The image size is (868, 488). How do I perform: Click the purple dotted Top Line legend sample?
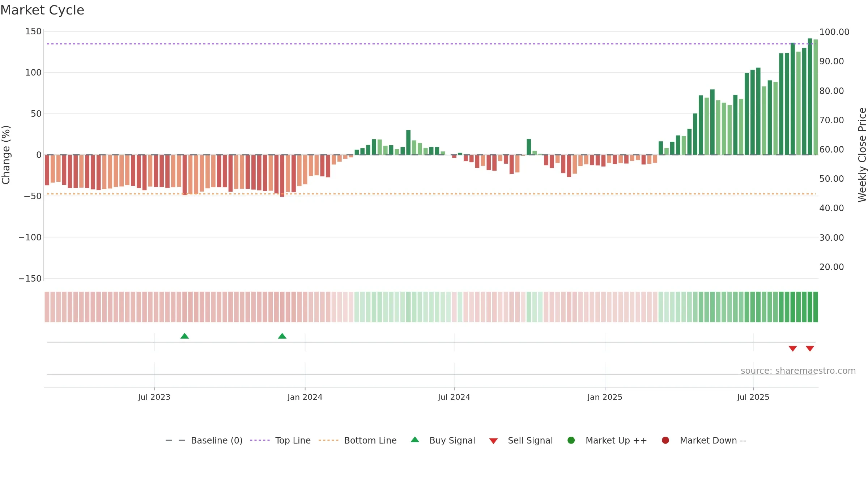[260, 440]
